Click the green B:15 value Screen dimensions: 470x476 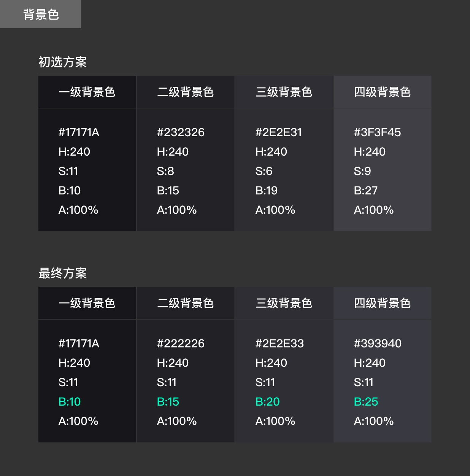[168, 402]
